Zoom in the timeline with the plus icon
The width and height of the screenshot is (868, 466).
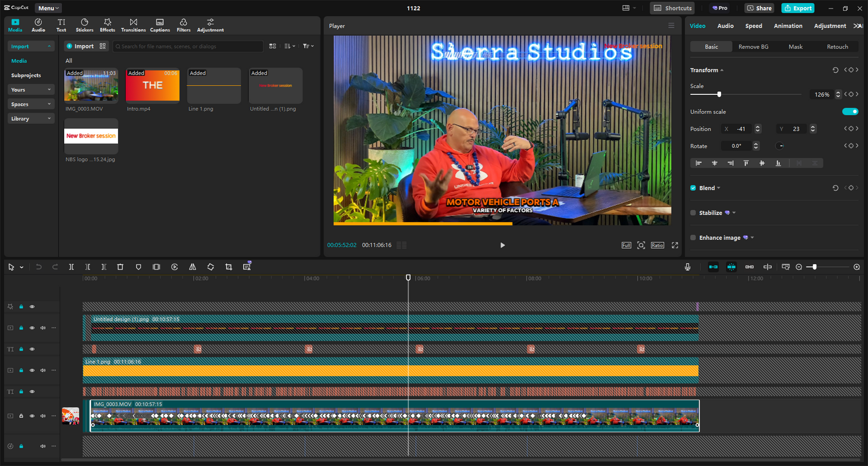click(856, 267)
